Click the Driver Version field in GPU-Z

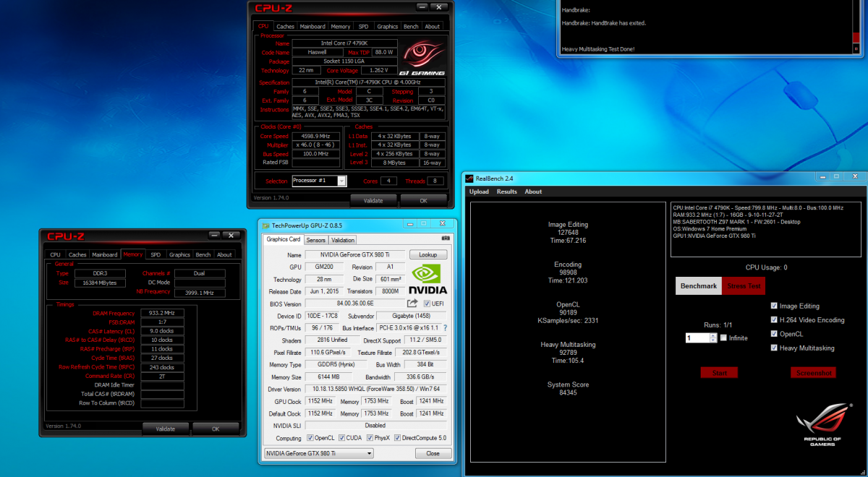pos(375,390)
